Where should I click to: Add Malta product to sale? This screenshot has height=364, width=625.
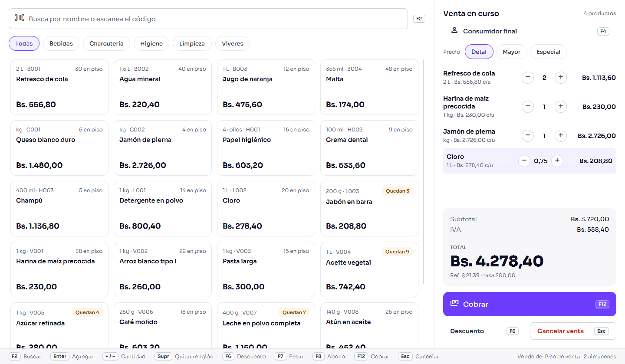[369, 87]
